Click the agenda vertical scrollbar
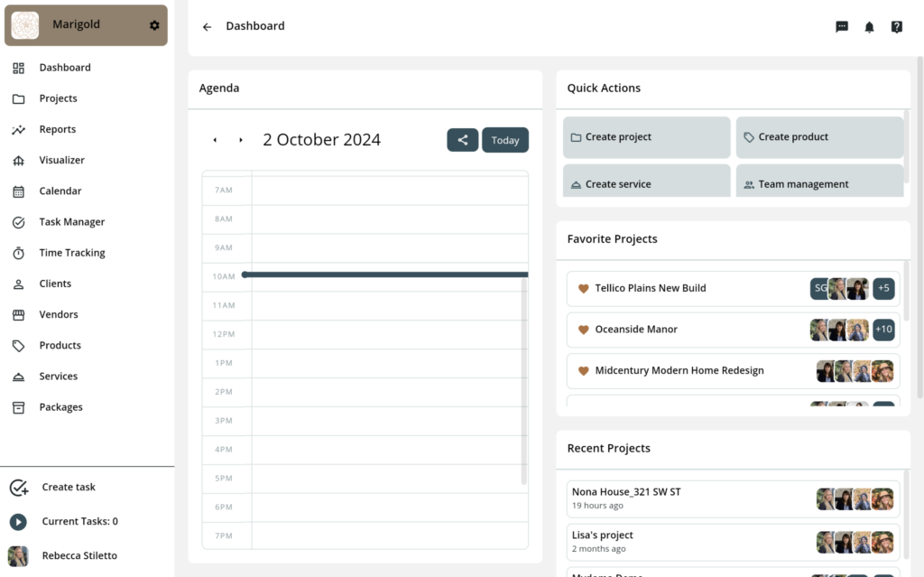Viewport: 924px width, 577px height. 524,388
